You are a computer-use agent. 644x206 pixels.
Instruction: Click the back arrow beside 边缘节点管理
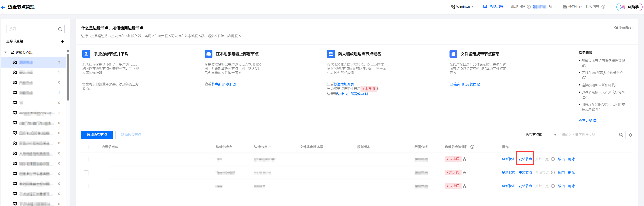(x=3, y=7)
